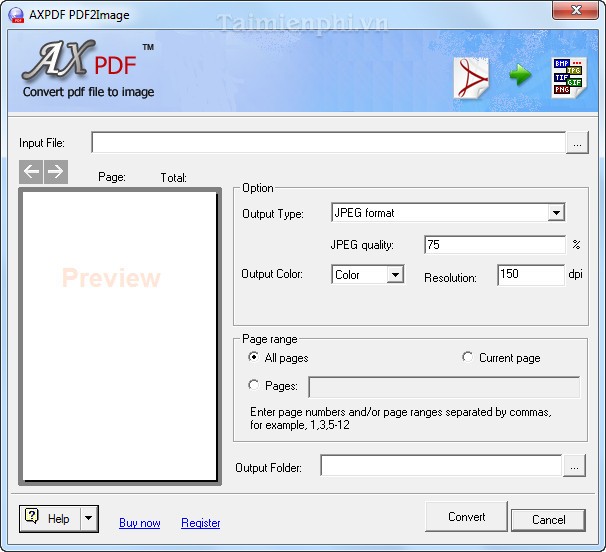
Task: Click the 'Page:' label above preview
Action: (x=112, y=177)
